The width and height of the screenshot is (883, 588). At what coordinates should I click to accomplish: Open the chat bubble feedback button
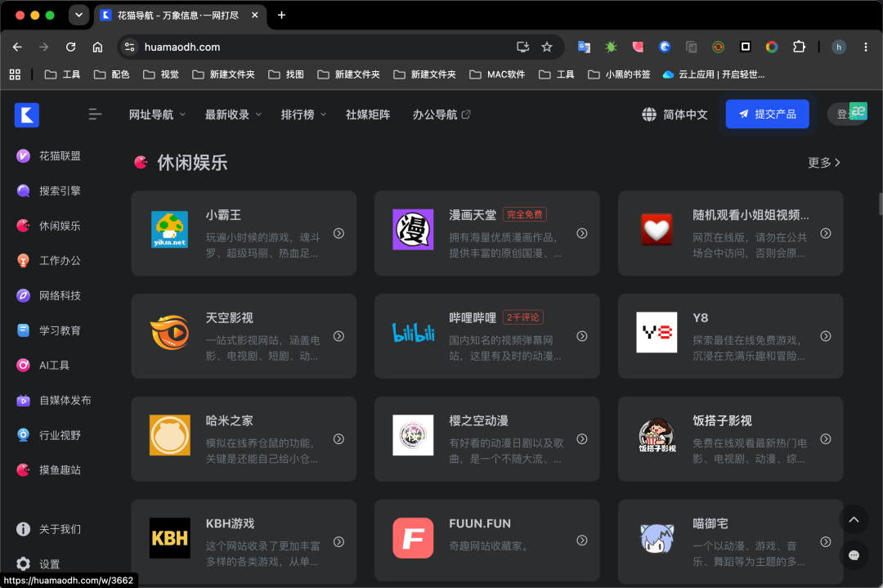pos(854,555)
